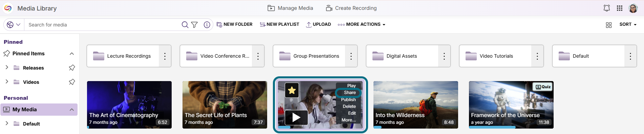The width and height of the screenshot is (644, 134).
Task: Select the sidebar Default folder
Action: tap(31, 124)
